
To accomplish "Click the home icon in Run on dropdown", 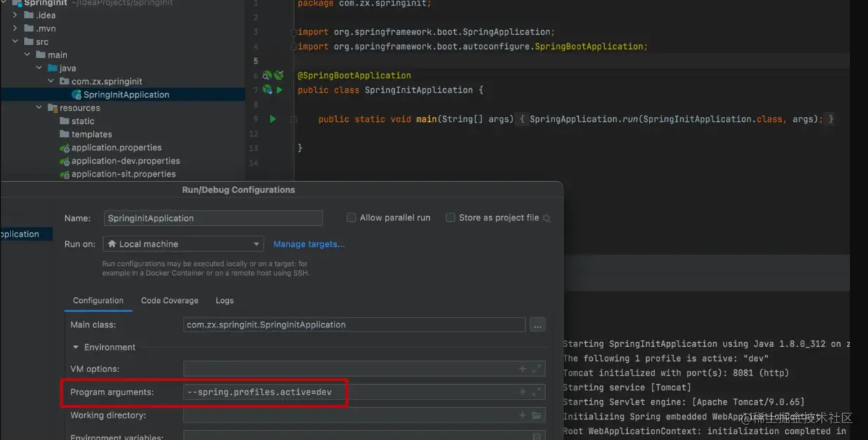I will [x=112, y=244].
